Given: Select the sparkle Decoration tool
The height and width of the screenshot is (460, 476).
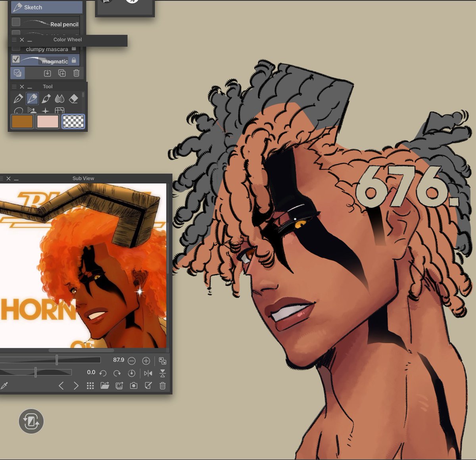Looking at the screenshot, I should pos(46,111).
